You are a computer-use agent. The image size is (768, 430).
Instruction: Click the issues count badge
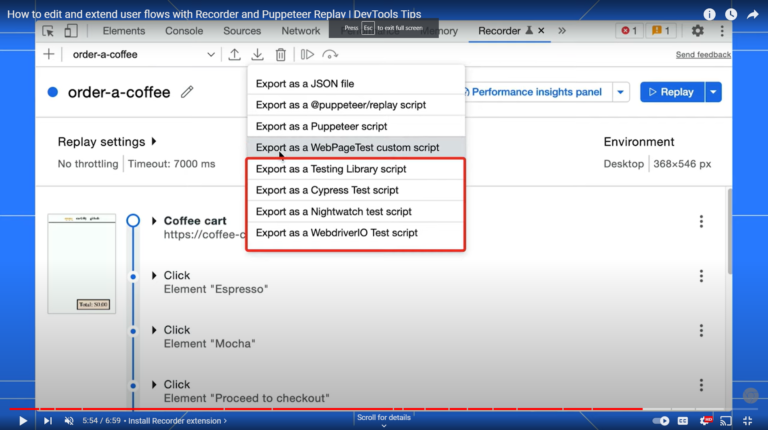pos(661,31)
